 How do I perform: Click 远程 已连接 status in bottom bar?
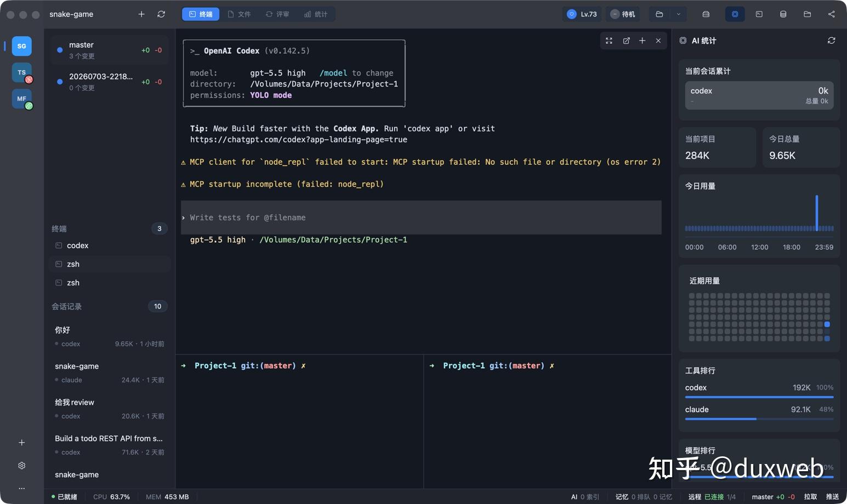(x=712, y=497)
